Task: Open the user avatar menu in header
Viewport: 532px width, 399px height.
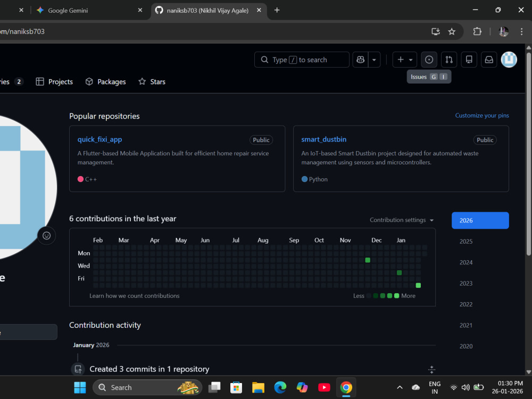Action: point(509,60)
